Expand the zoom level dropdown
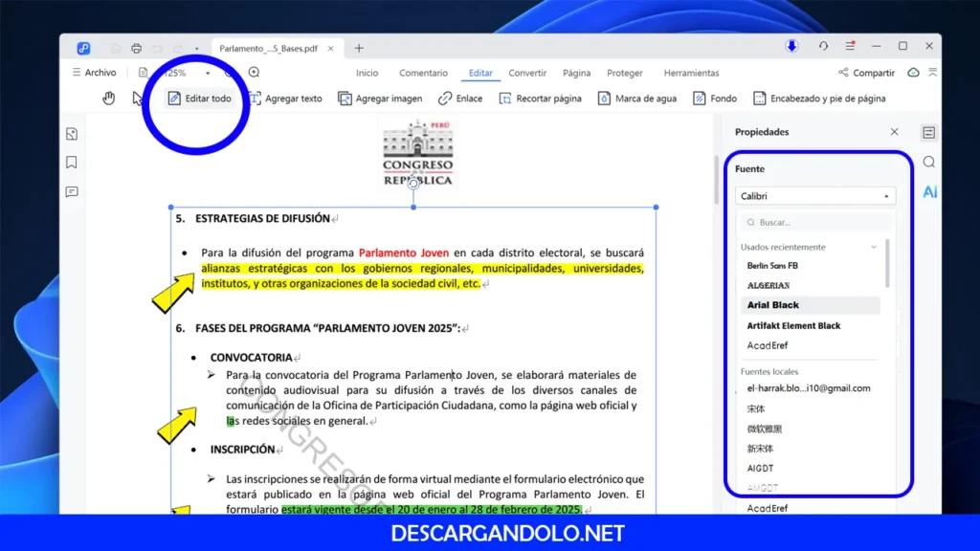Screen dimensions: 980x551 click(208, 73)
